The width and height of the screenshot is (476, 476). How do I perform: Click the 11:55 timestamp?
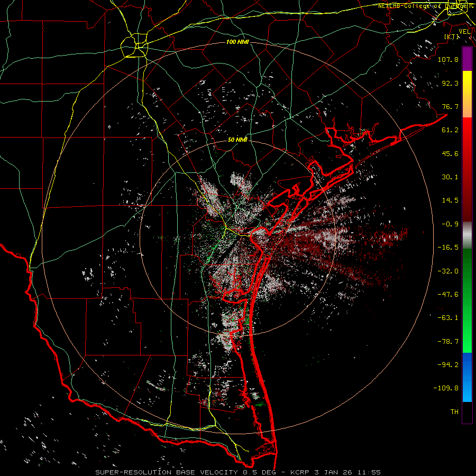point(370,472)
